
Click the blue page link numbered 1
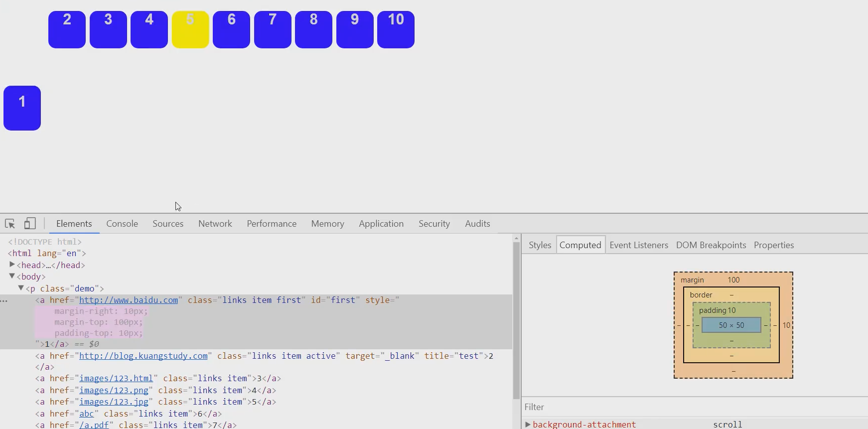click(22, 108)
